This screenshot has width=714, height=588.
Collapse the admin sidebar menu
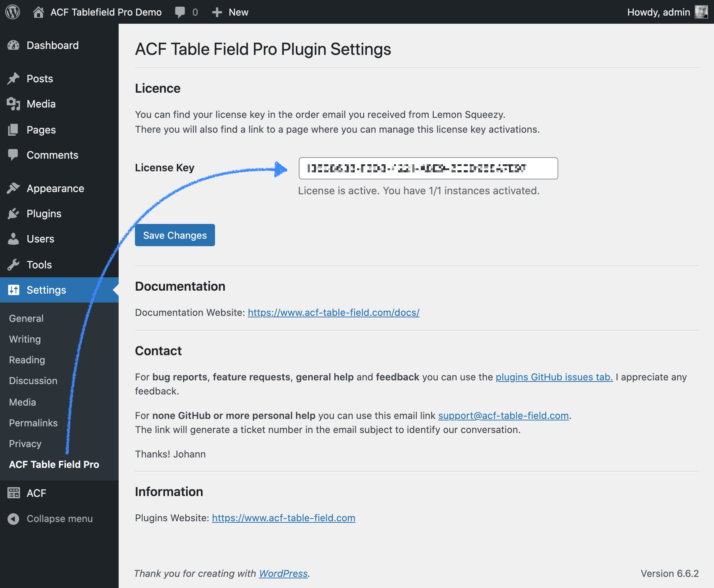pos(50,519)
